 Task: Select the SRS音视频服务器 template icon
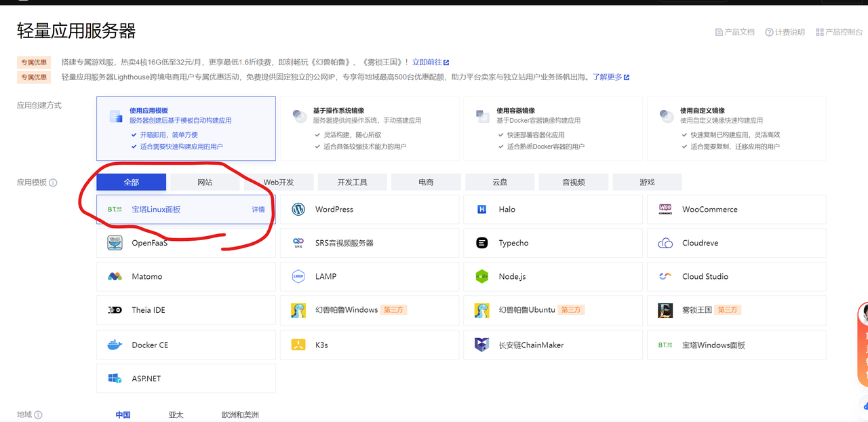coord(298,243)
